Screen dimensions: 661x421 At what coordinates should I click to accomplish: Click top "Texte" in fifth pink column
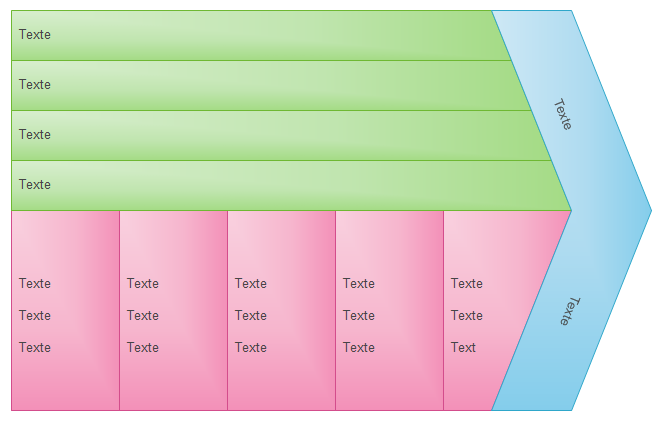click(467, 284)
